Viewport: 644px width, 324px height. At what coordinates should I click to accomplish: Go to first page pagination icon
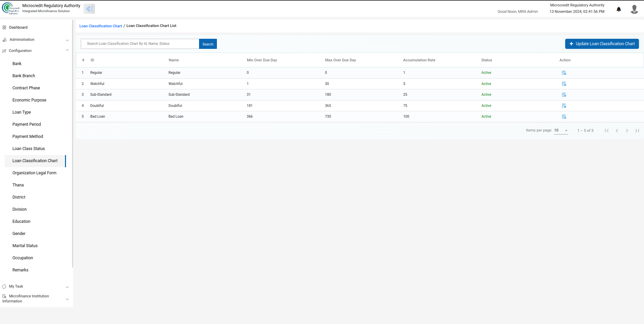[607, 130]
